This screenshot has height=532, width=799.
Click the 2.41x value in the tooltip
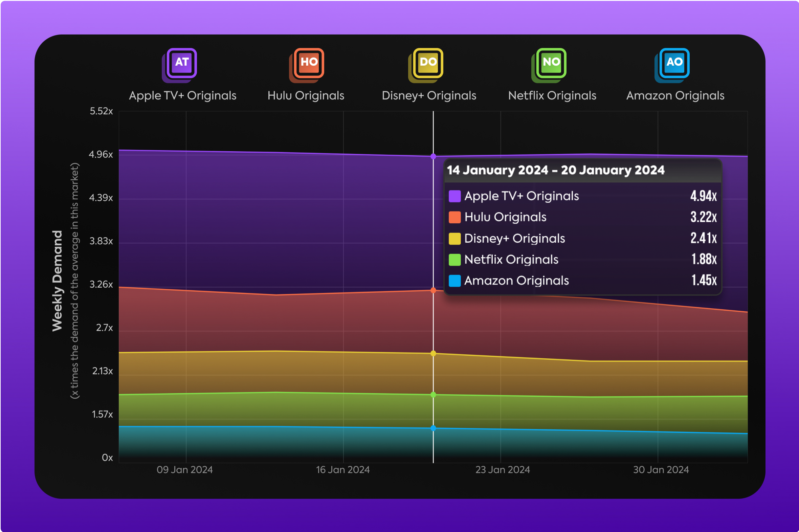click(x=703, y=238)
